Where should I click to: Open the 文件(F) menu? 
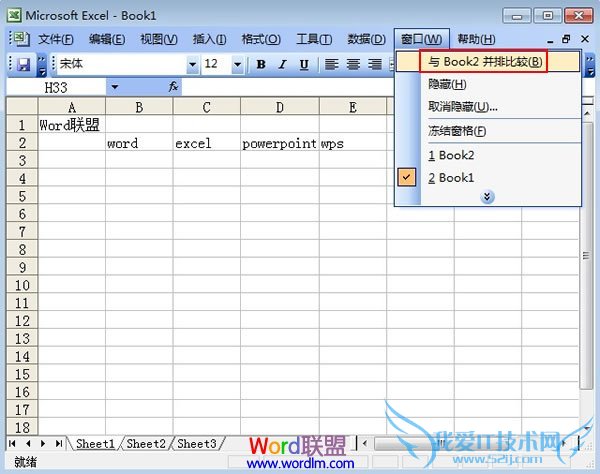[x=55, y=39]
